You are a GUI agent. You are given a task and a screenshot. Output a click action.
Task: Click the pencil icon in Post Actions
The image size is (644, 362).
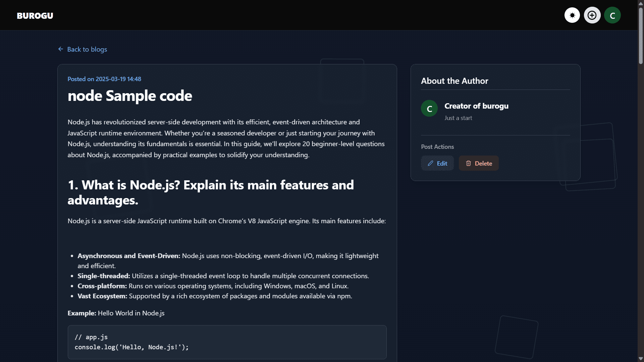(430, 164)
